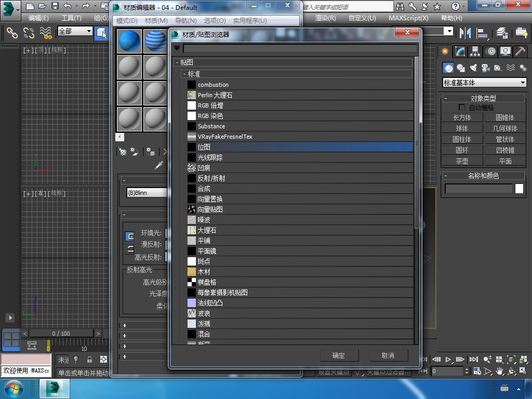This screenshot has height=399, width=532.
Task: Confirm with the 确定 button
Action: click(339, 355)
